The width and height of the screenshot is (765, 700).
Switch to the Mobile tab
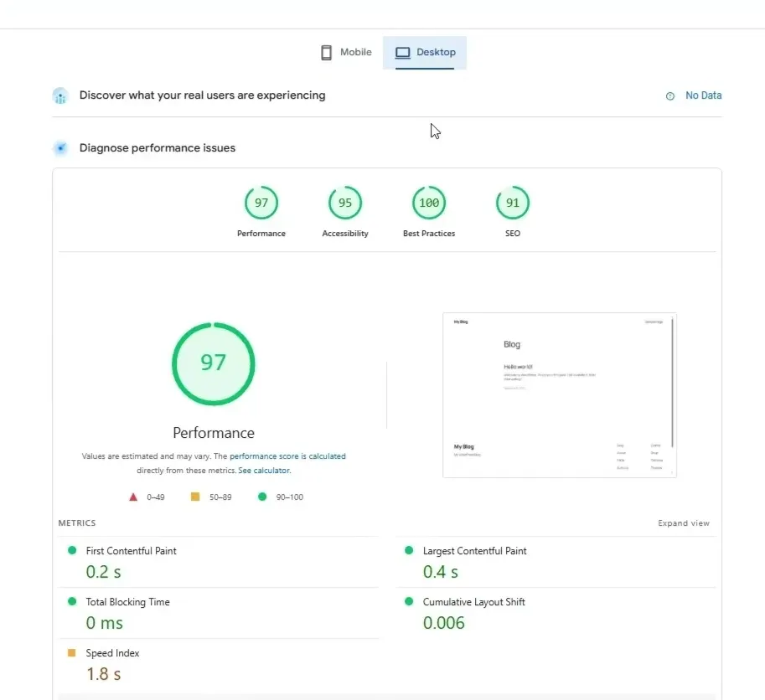click(x=346, y=52)
